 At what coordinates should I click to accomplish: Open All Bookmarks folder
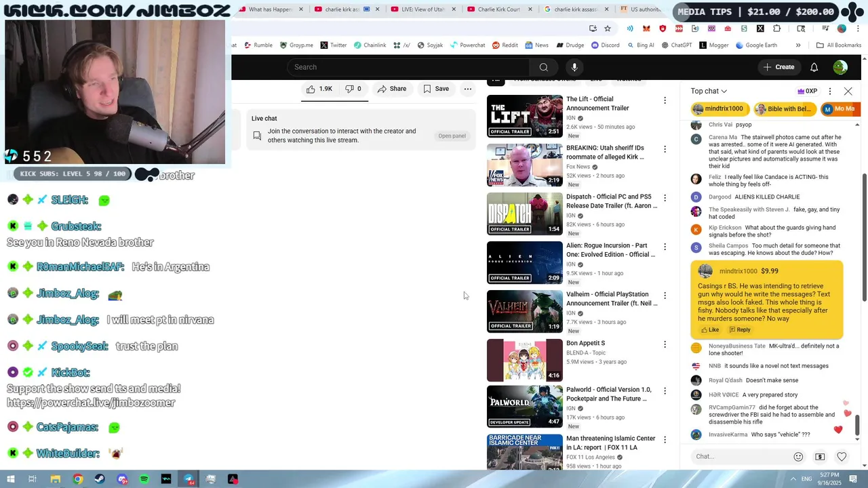pos(839,45)
